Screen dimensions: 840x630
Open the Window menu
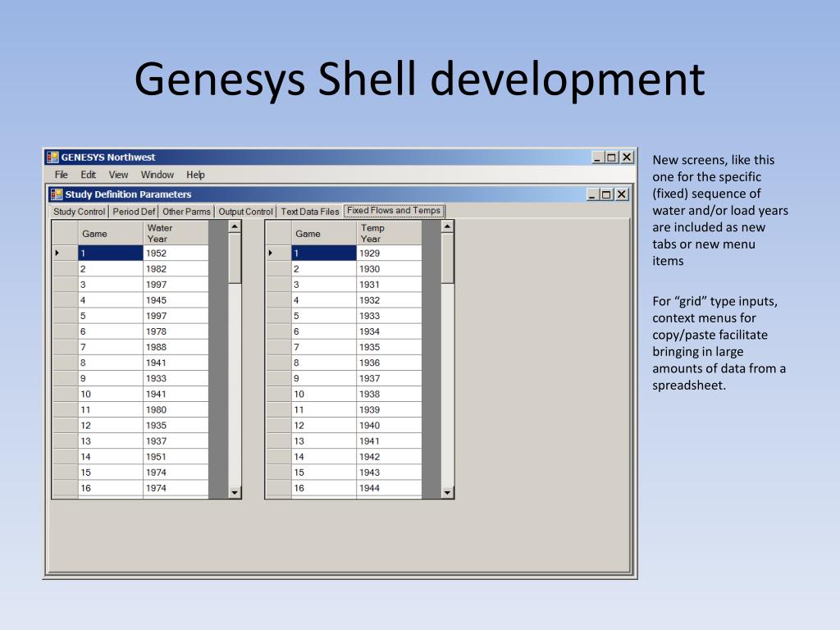coord(157,175)
